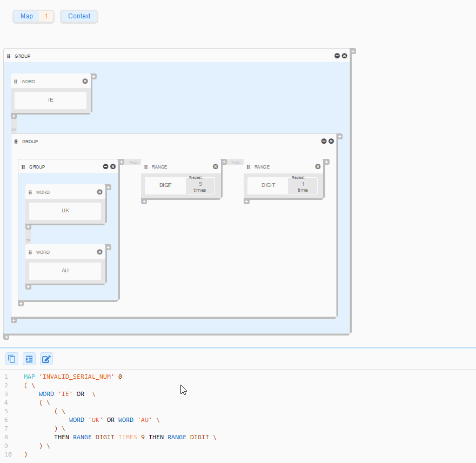Click the OR connector between UK and AU
Image resolution: width=476 pixels, height=463 pixels.
point(28,240)
